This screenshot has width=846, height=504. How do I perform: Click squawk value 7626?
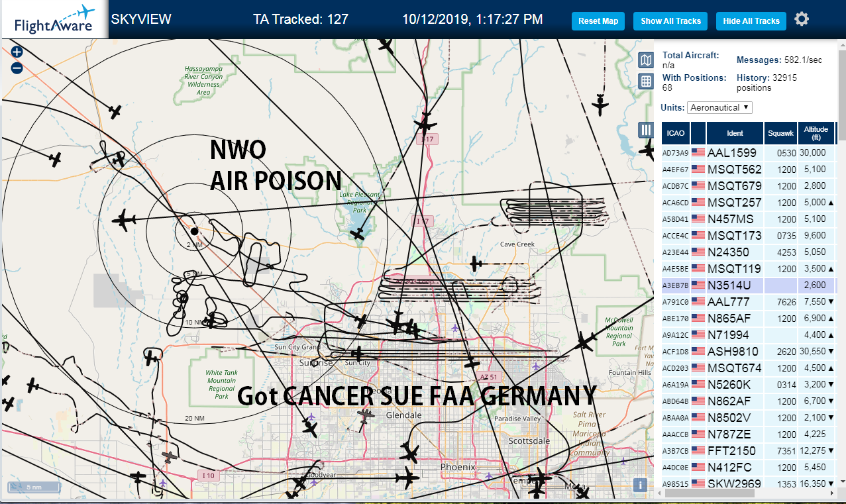(786, 303)
